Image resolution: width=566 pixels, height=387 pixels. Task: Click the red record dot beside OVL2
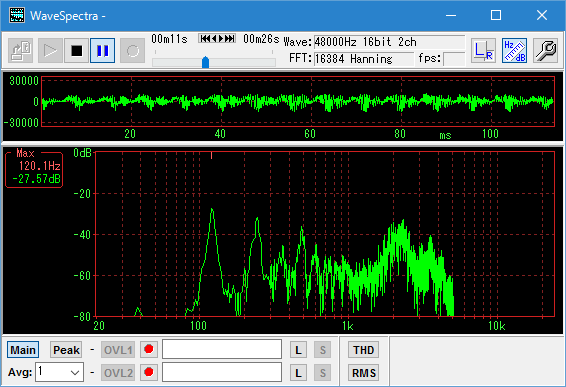(149, 372)
